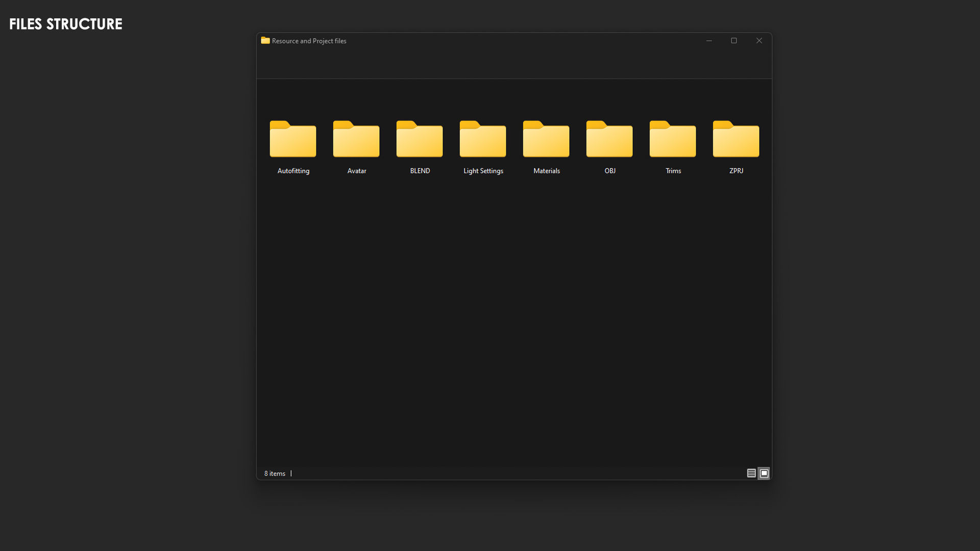Select the Light Settings folder icon
Viewport: 980px width, 551px height.
[x=483, y=139]
